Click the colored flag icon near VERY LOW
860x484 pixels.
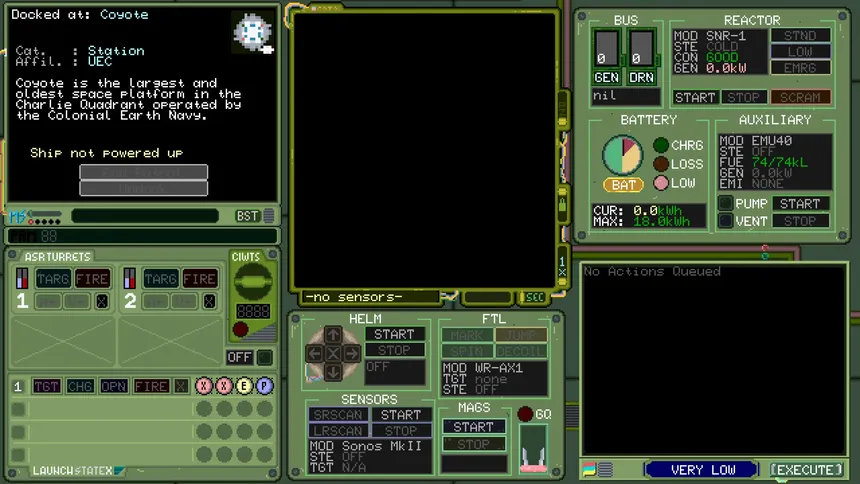(589, 470)
